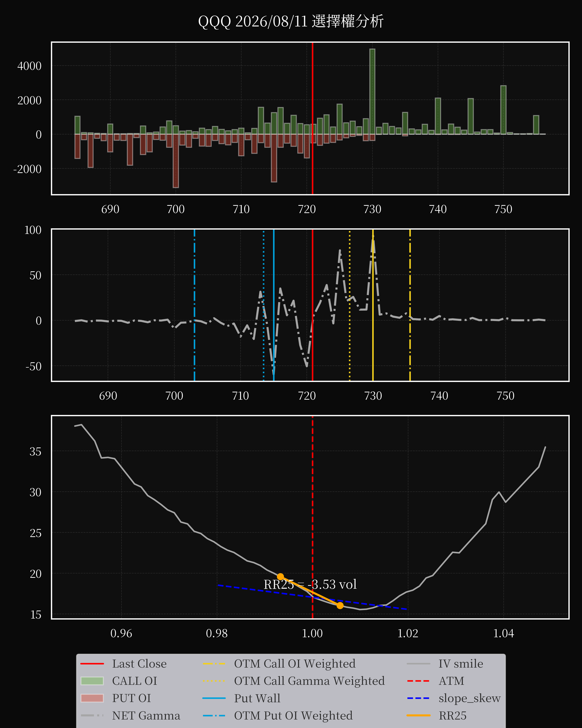This screenshot has height=728, width=582.
Task: Select the "OTM Call OI Weighted" legend label
Action: pos(295,664)
